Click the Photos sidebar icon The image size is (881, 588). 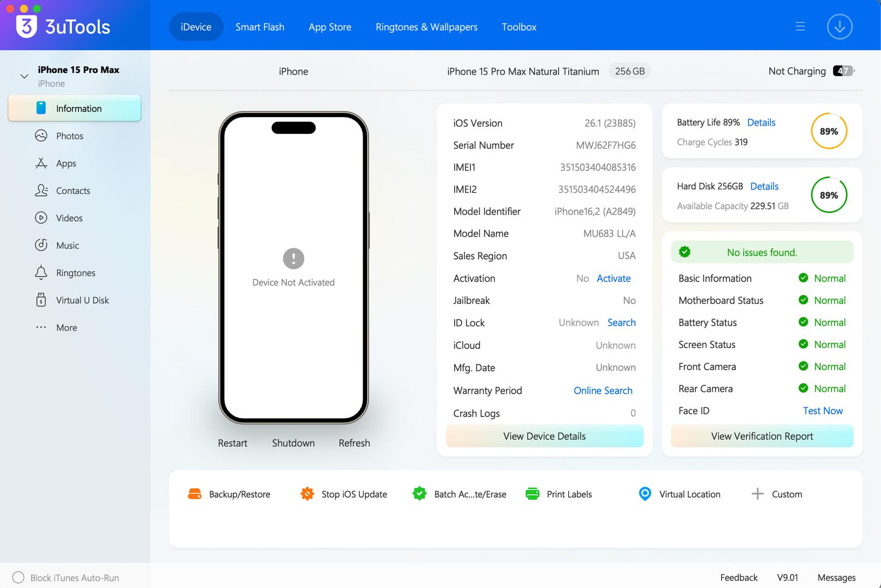(x=41, y=136)
